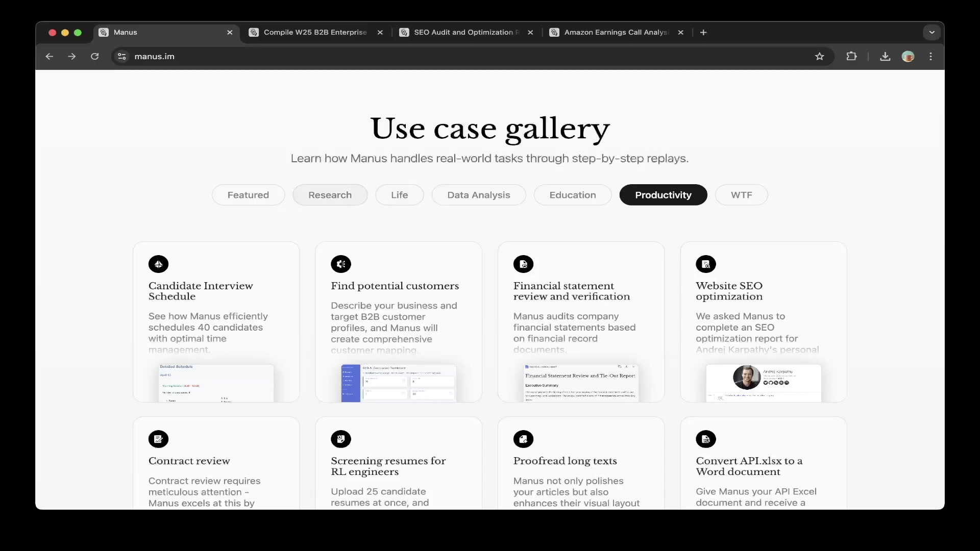Viewport: 980px width, 551px height.
Task: Open the browser three-dot menu
Action: 931,56
